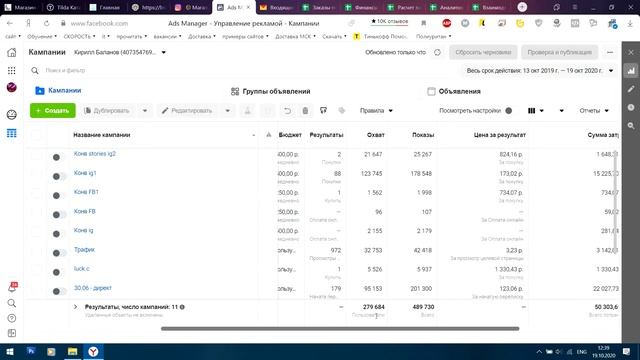Open the breakdown dropdown arrow before Отчеты

click(561, 111)
